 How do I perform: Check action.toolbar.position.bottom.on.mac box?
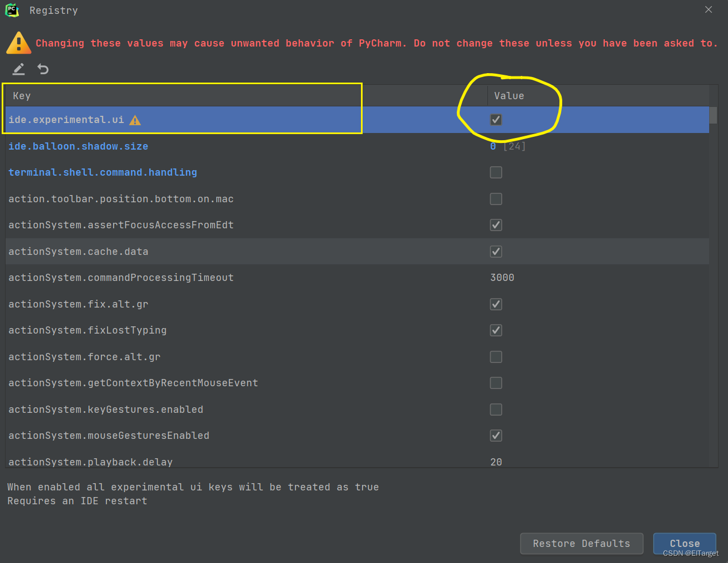(x=496, y=199)
